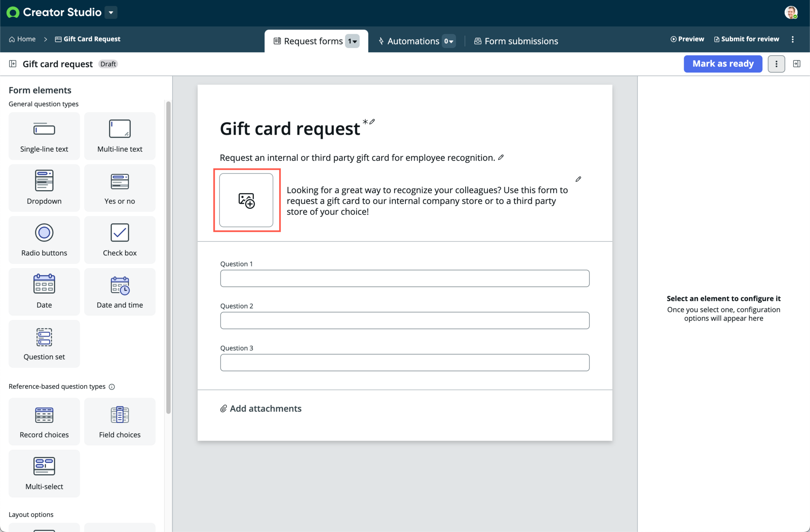Select the 'Question 1' label text

pos(236,264)
